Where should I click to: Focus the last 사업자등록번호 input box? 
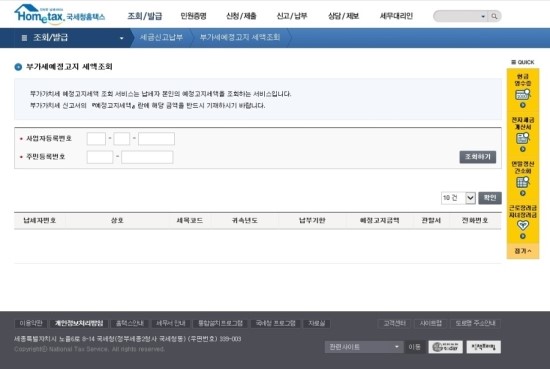[x=156, y=139]
